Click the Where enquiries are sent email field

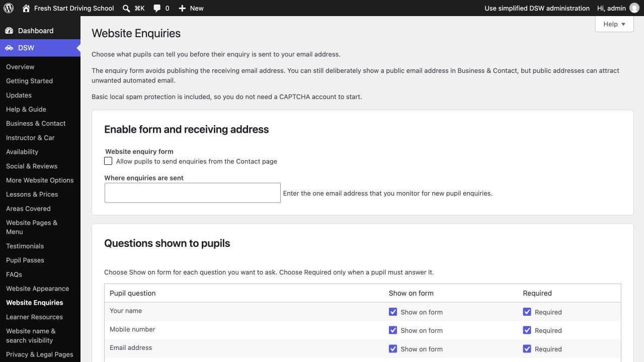coord(192,193)
